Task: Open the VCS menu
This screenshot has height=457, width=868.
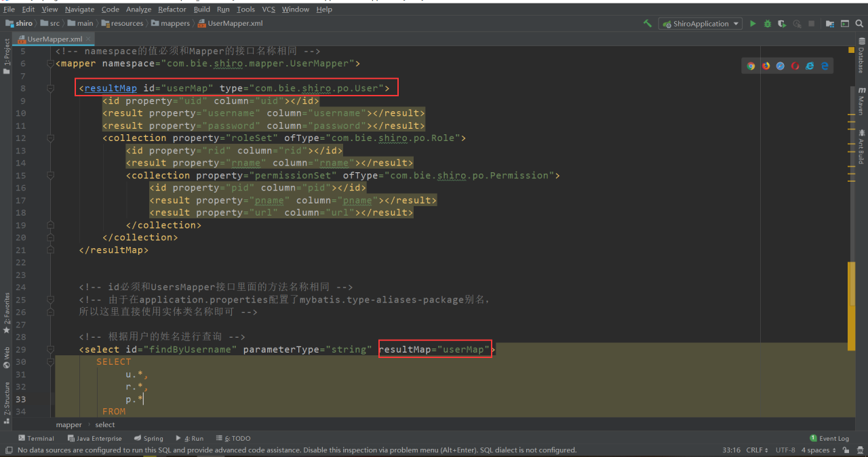Action: (269, 9)
